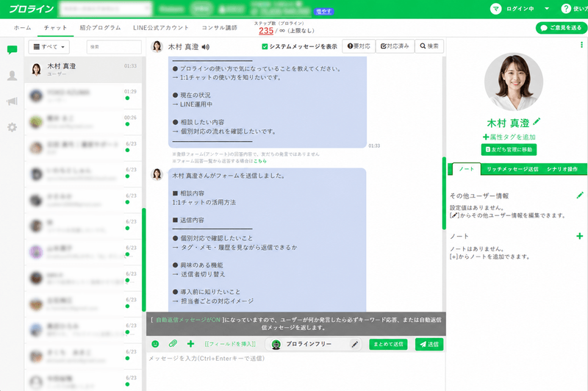Click the search box in green top bar
Image resolution: width=588 pixels, height=391 pixels.
105,9
